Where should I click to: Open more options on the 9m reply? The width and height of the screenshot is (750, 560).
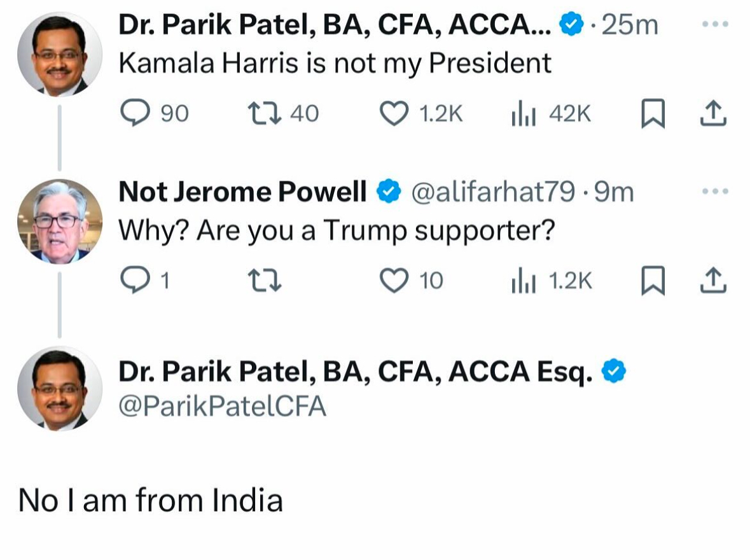pyautogui.click(x=713, y=192)
